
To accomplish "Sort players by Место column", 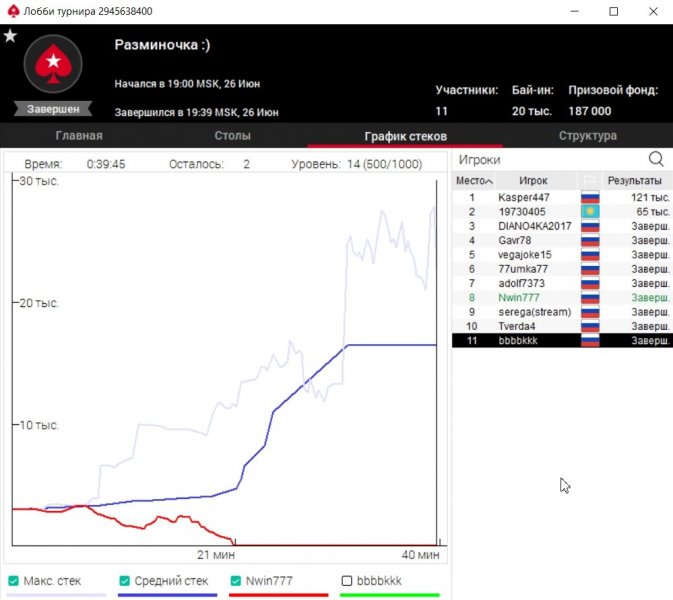I will click(473, 181).
